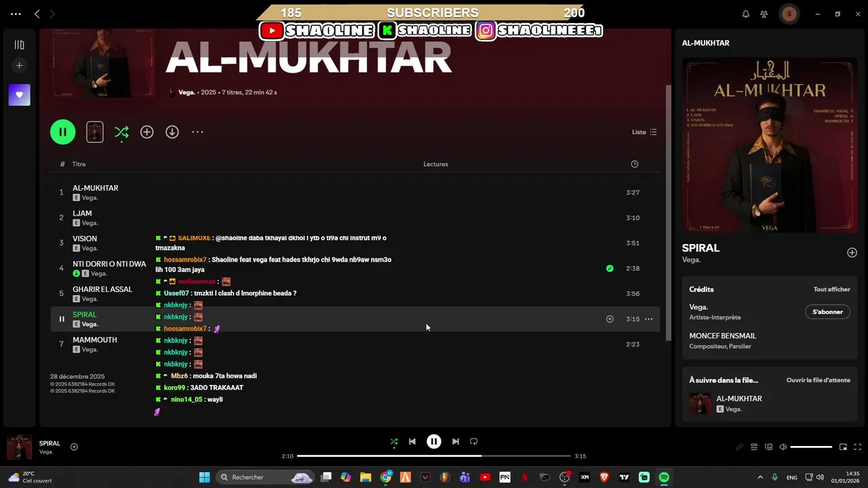Open friend activity icon
The image size is (868, 488).
pos(764,14)
